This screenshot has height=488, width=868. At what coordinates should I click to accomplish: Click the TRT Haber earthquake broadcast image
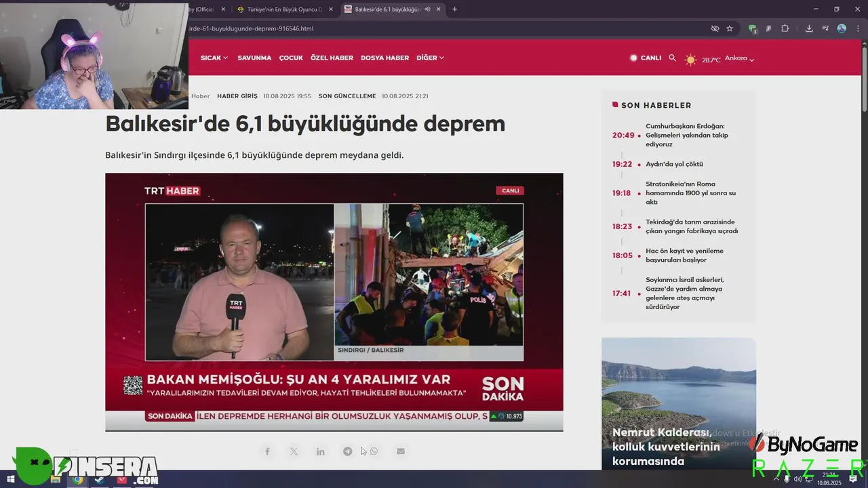[334, 302]
